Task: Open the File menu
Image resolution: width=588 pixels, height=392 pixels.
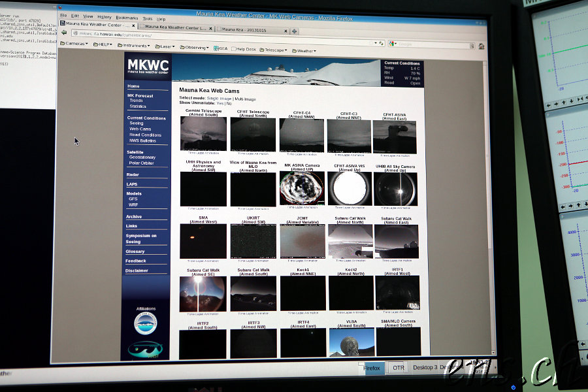Action: (x=63, y=16)
